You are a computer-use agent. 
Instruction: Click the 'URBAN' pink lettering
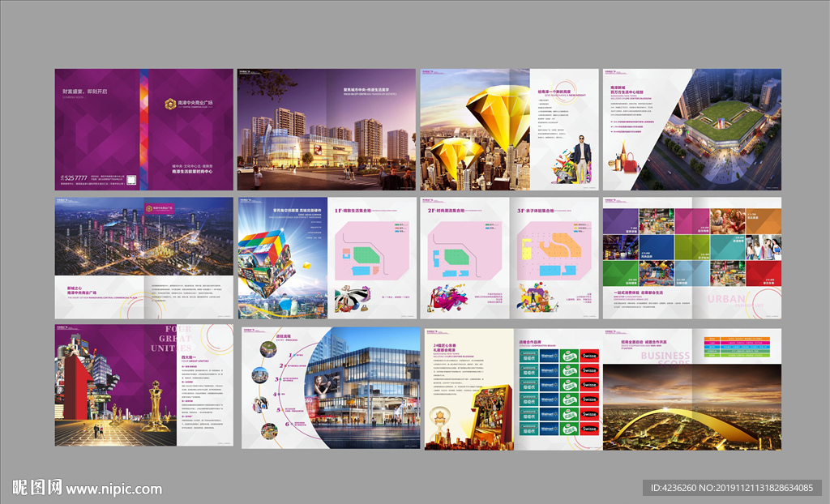pos(726,299)
